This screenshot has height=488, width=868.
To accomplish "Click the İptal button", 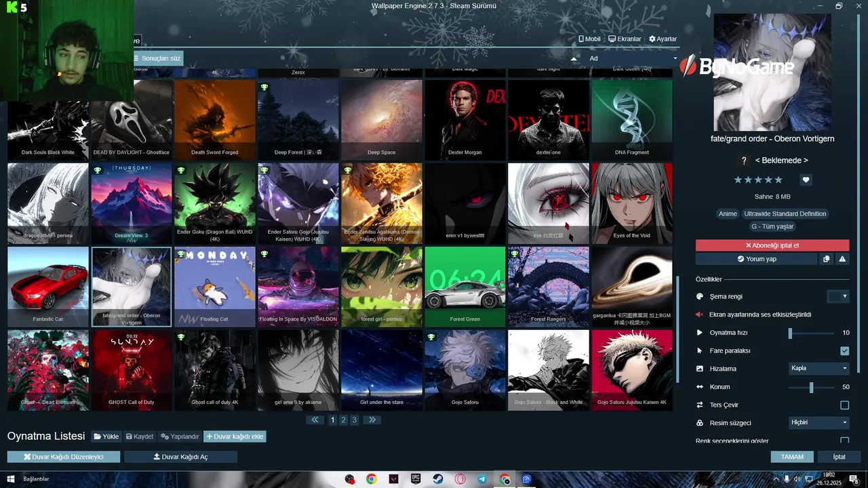I will (x=840, y=457).
